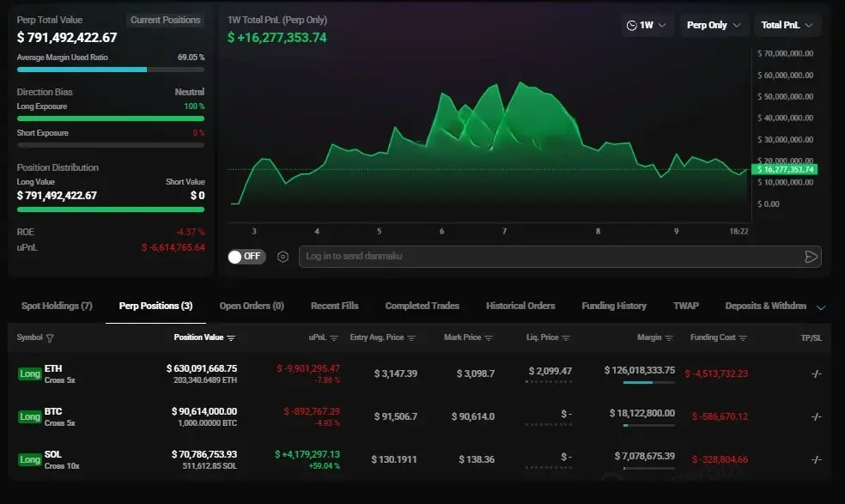Click the BTC symbol name
The height and width of the screenshot is (504, 845).
tap(53, 412)
